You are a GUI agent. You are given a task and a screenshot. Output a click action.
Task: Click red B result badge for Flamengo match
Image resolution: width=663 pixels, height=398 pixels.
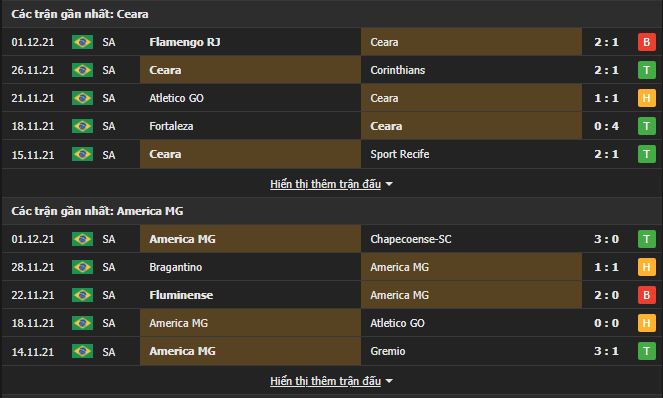coord(647,42)
